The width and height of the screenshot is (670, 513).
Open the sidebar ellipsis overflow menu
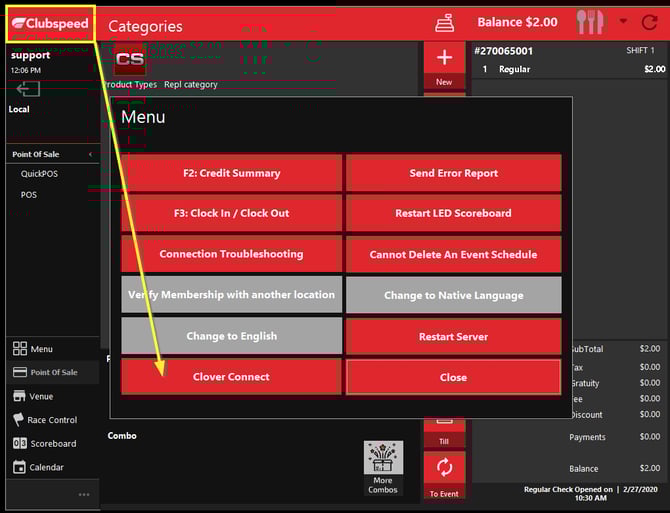(84, 494)
